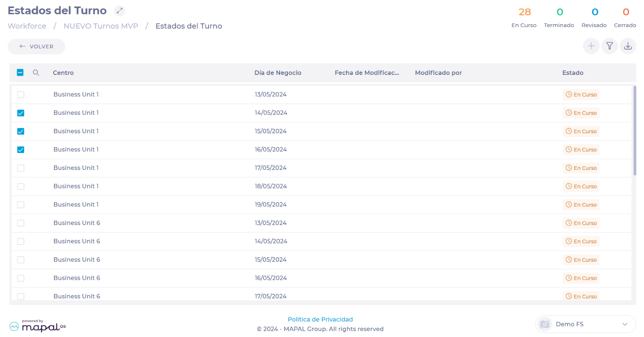Click the expand fullscreen icon beside title
Screen dimensions: 644x337
pyautogui.click(x=120, y=11)
